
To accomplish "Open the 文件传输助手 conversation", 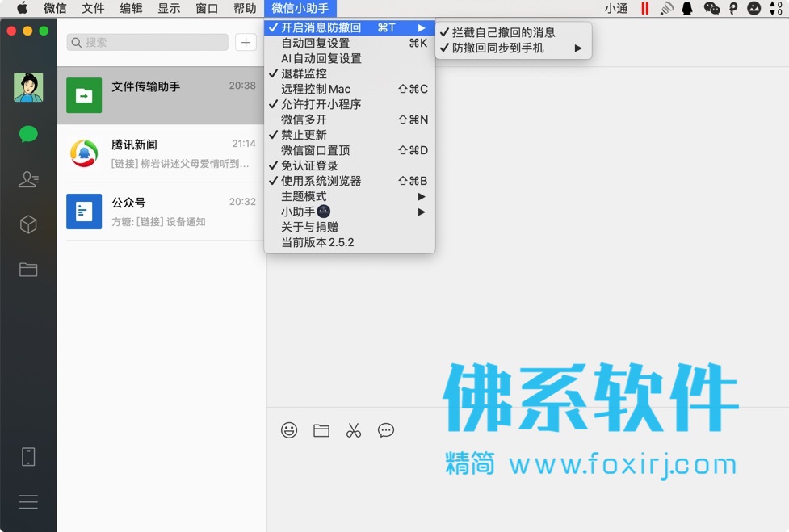I will coord(161,95).
